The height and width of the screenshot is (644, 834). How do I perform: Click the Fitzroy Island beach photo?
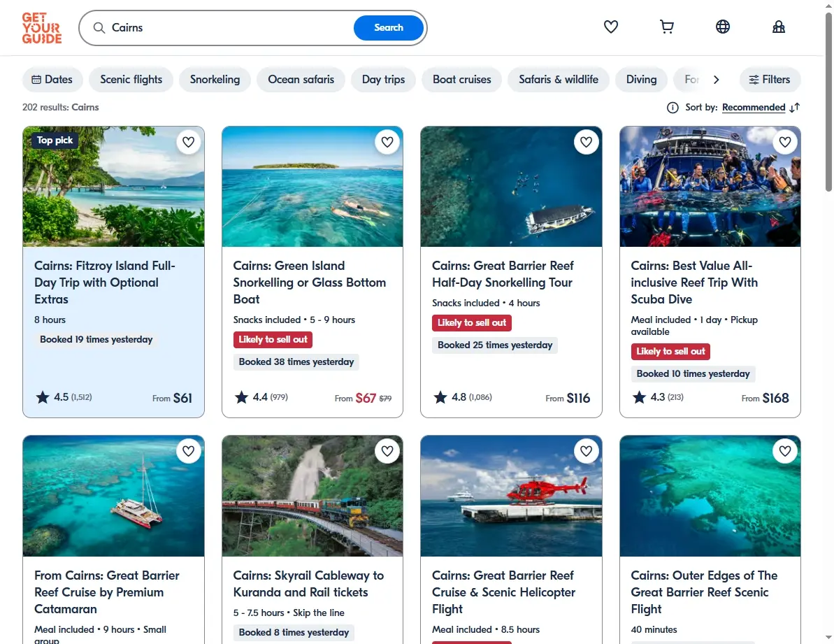click(x=113, y=187)
